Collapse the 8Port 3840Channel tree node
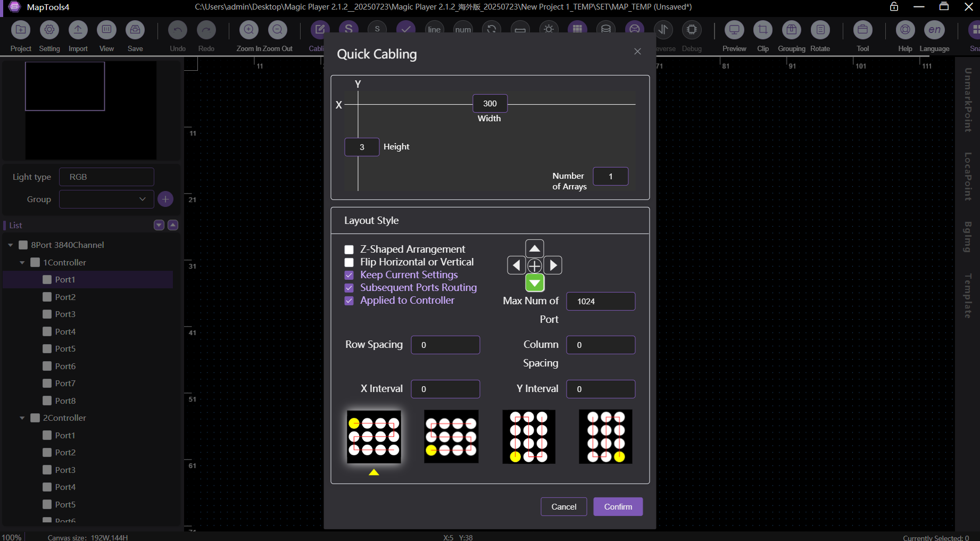Screen dimensions: 980x541 pyautogui.click(x=10, y=245)
